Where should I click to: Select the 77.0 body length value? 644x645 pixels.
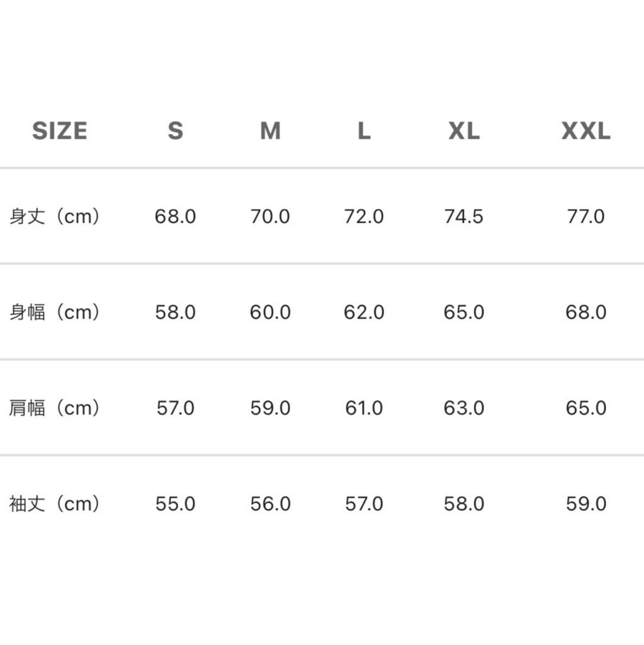(x=585, y=217)
